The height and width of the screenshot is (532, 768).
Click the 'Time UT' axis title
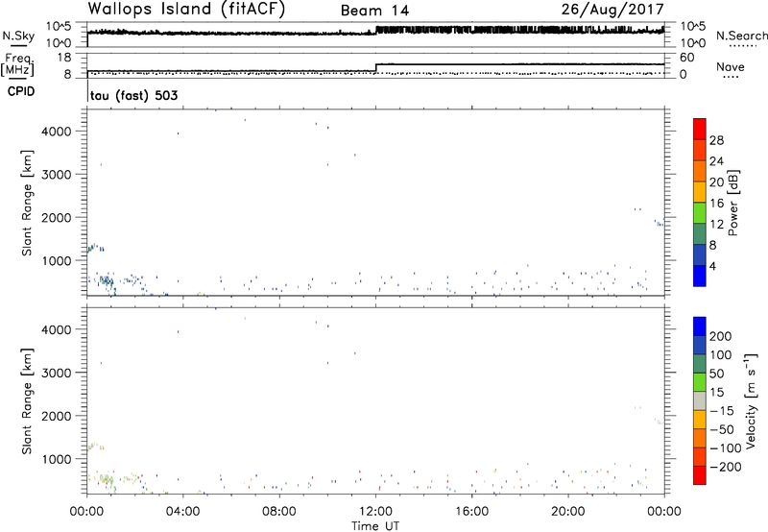coord(375,526)
